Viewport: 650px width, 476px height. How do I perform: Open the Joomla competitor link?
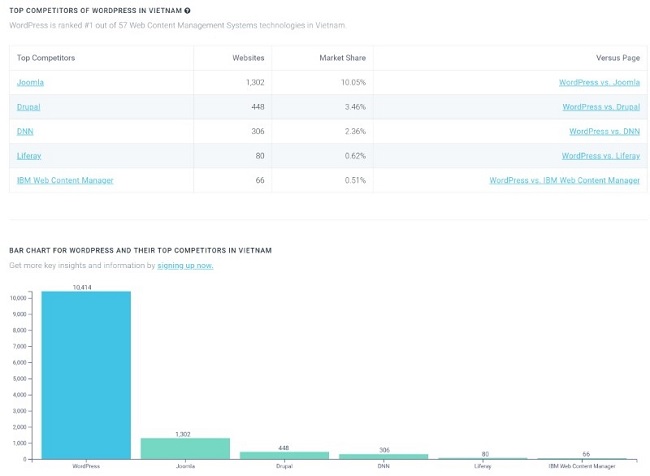point(30,82)
